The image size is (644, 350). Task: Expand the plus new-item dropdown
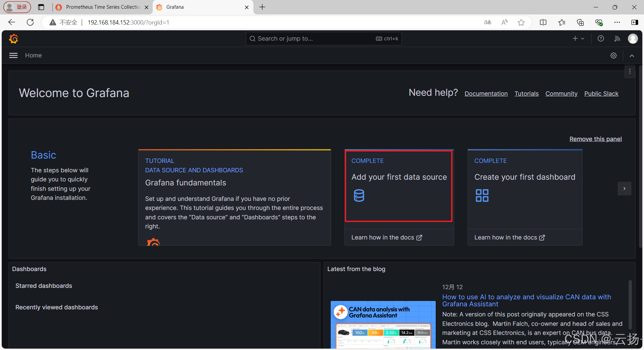click(578, 39)
